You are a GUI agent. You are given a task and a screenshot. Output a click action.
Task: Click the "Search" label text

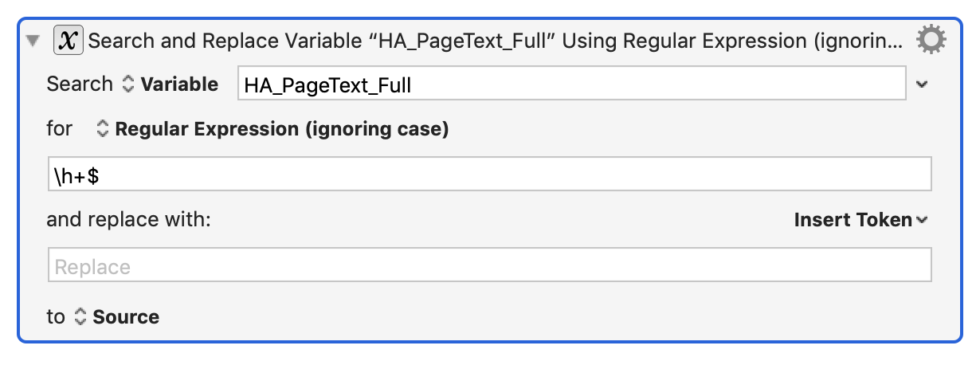tap(80, 84)
